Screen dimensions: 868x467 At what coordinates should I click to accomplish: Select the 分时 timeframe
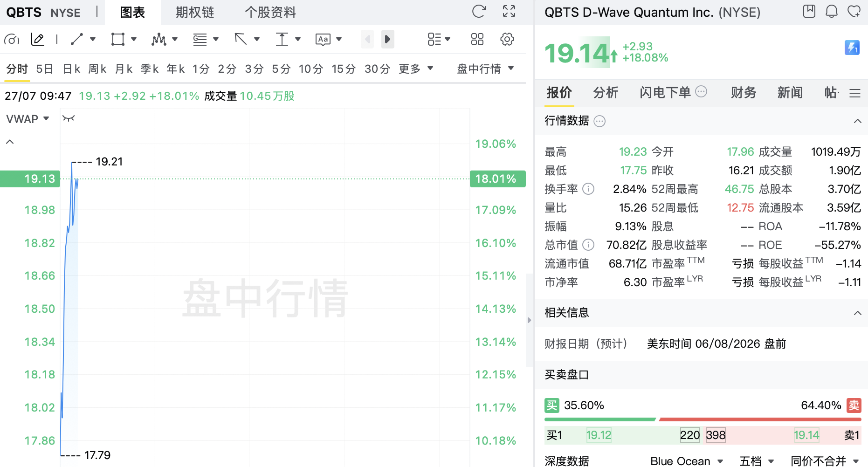click(x=17, y=69)
